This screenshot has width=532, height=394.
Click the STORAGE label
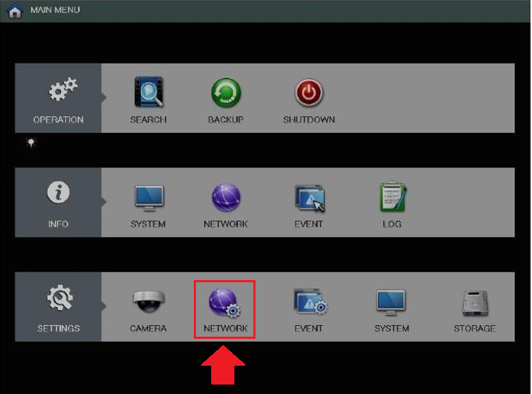[475, 328]
